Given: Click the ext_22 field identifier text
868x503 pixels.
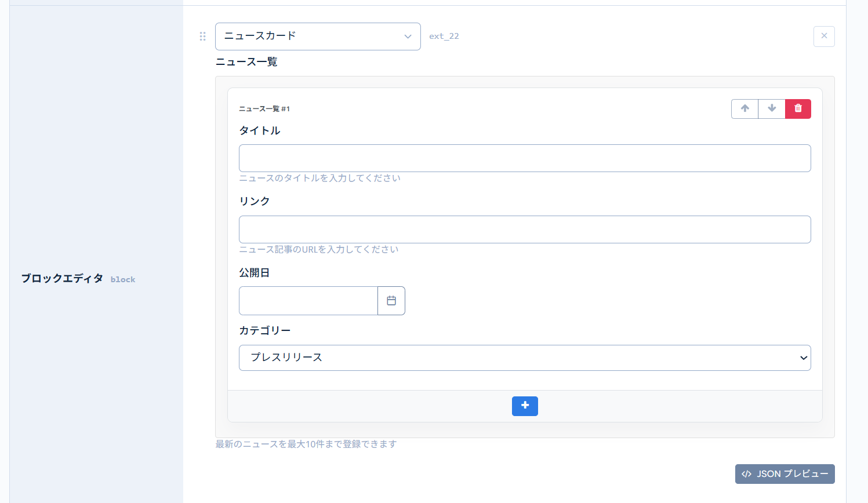Looking at the screenshot, I should click(x=444, y=36).
